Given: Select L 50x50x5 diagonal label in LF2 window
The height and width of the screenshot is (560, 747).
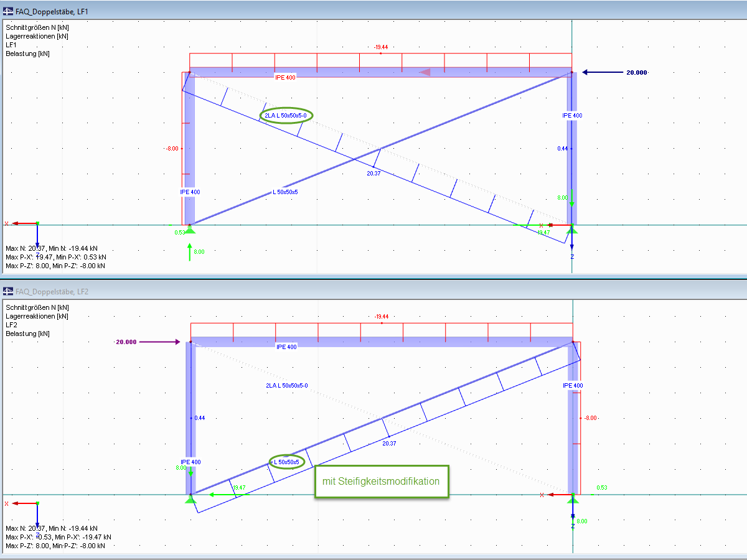Looking at the screenshot, I should point(287,462).
